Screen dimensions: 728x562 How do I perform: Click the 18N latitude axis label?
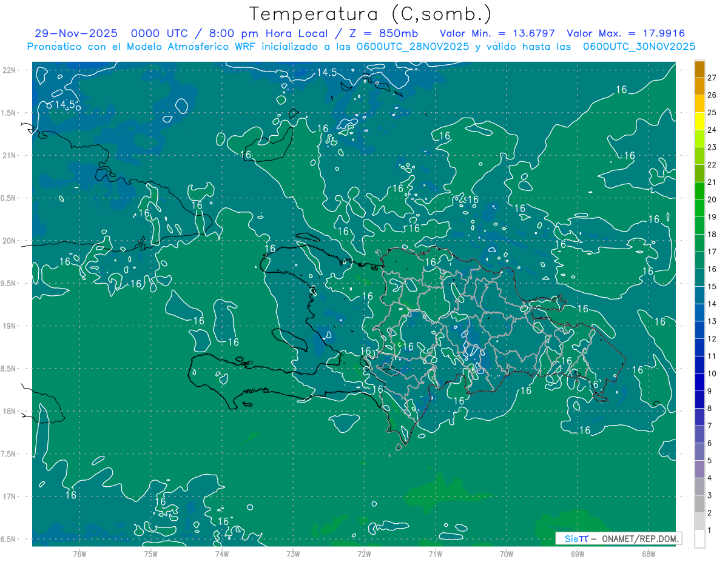10,411
